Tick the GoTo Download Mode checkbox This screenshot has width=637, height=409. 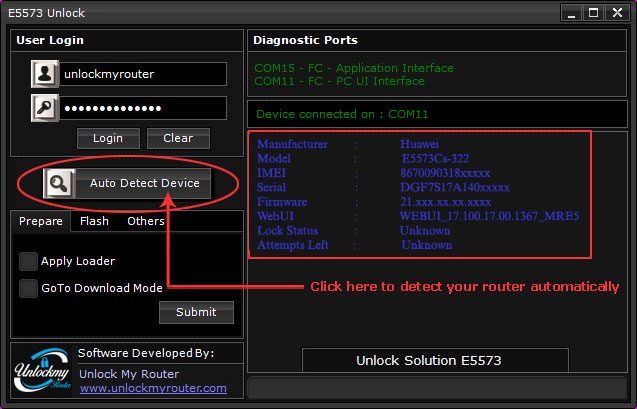pos(28,288)
